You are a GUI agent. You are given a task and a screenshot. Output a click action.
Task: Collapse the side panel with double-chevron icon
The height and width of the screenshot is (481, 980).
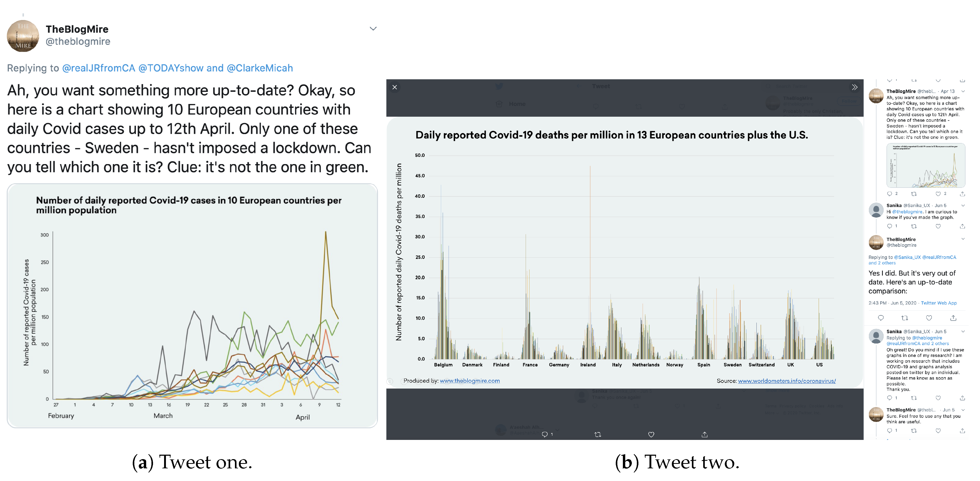pos(854,87)
